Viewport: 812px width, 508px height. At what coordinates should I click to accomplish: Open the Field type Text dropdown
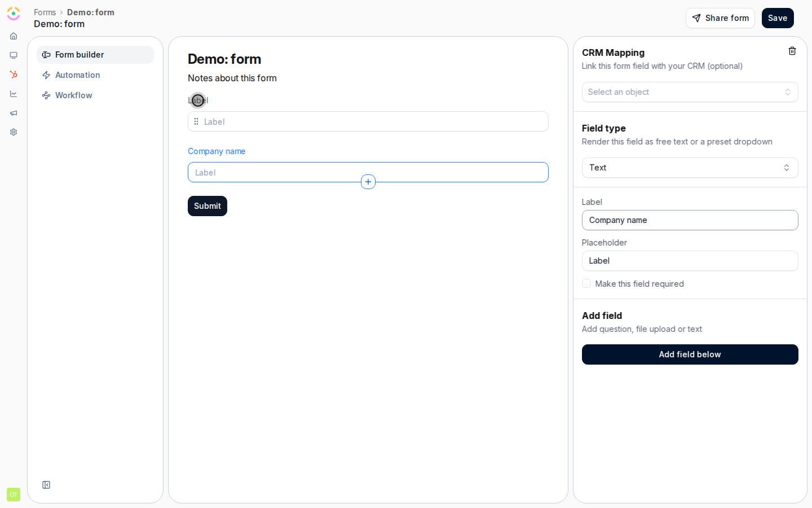(690, 168)
